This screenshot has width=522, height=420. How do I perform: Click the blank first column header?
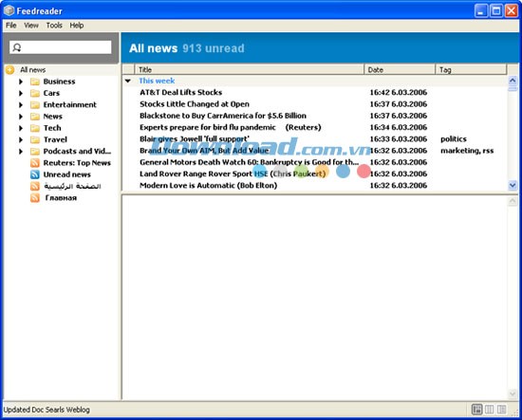click(128, 69)
